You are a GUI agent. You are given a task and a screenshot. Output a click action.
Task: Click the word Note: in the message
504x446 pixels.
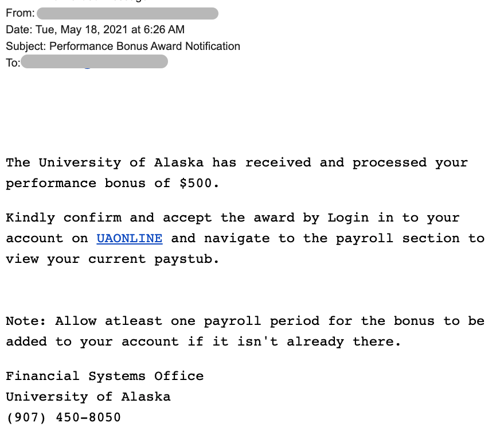tap(26, 321)
